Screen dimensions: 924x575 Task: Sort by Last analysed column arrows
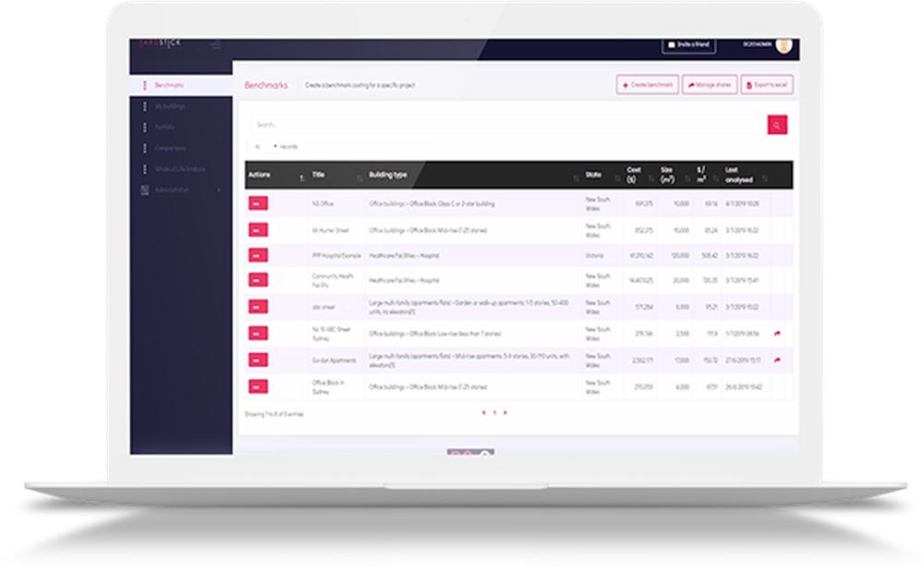point(765,177)
